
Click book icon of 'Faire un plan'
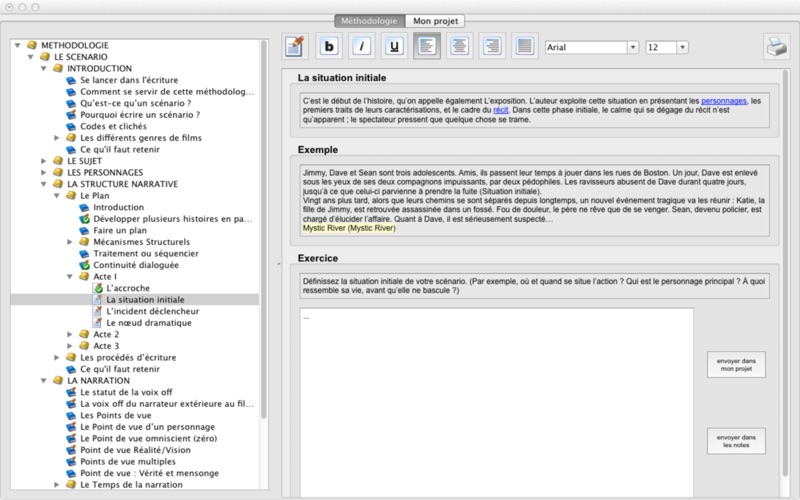(84, 231)
